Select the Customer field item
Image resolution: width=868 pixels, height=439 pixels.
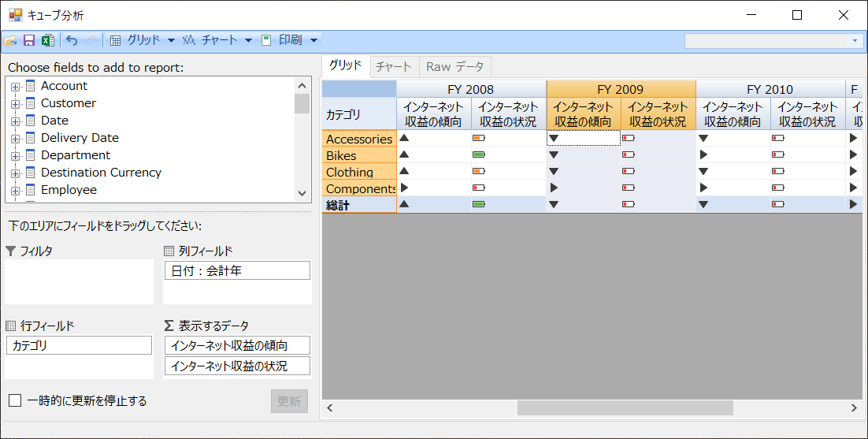coord(69,103)
